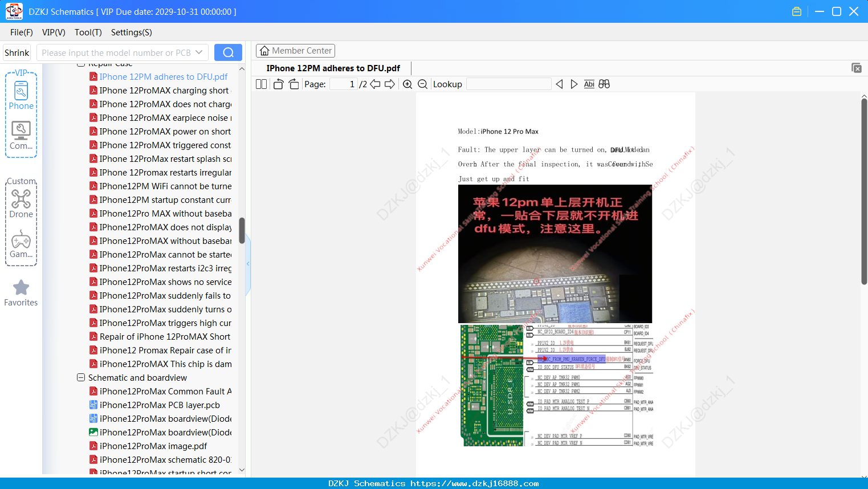Click the yellow toolbox icon in title bar
The height and width of the screenshot is (489, 868).
(797, 11)
